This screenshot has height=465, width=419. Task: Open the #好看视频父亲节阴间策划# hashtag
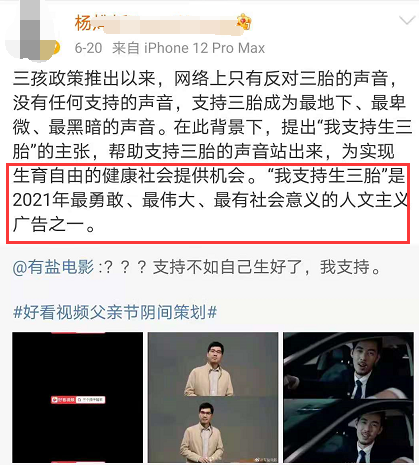(115, 312)
